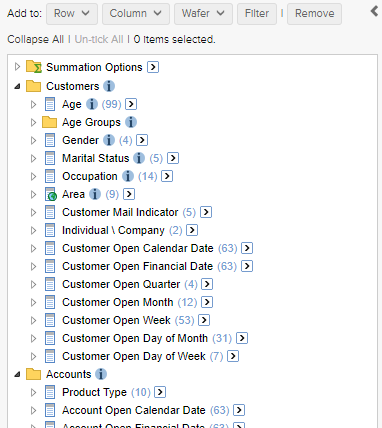
Task: Click arrow button next to Product Type (10)
Action: click(x=160, y=392)
